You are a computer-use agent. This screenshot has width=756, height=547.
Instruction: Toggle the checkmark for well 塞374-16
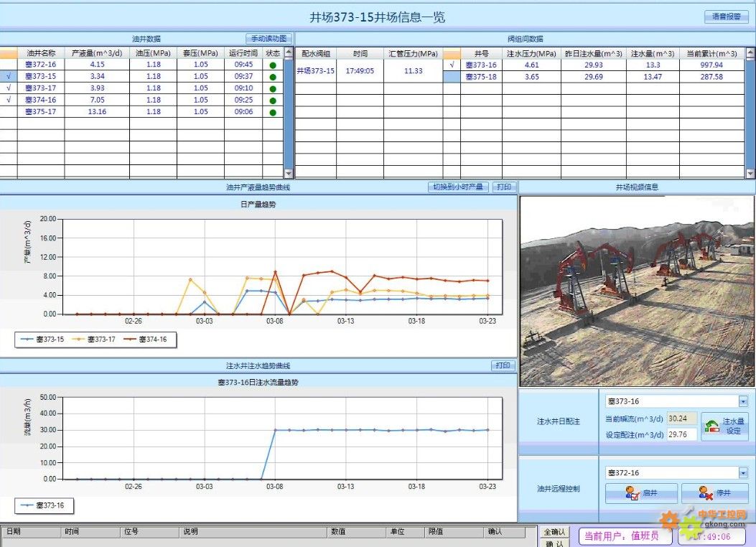pyautogui.click(x=8, y=100)
